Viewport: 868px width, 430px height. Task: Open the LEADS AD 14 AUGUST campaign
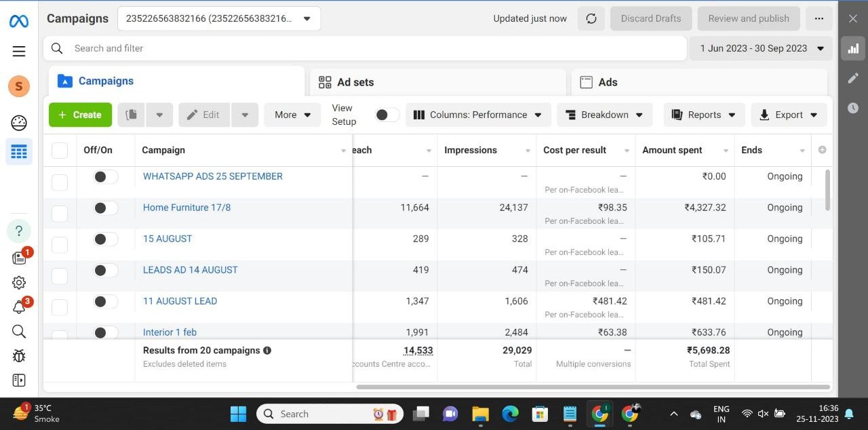190,269
